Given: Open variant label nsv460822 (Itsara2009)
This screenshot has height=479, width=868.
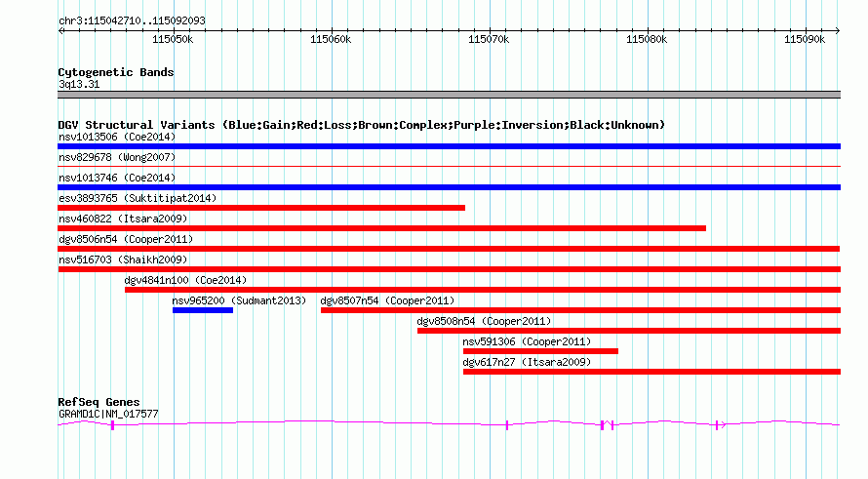Looking at the screenshot, I should tap(123, 219).
